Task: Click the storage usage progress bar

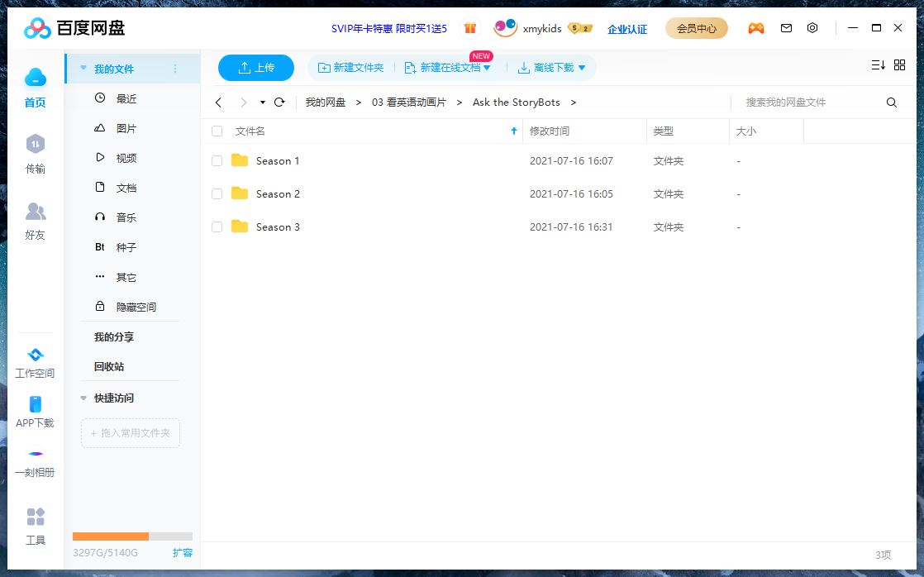Action: pyautogui.click(x=132, y=536)
